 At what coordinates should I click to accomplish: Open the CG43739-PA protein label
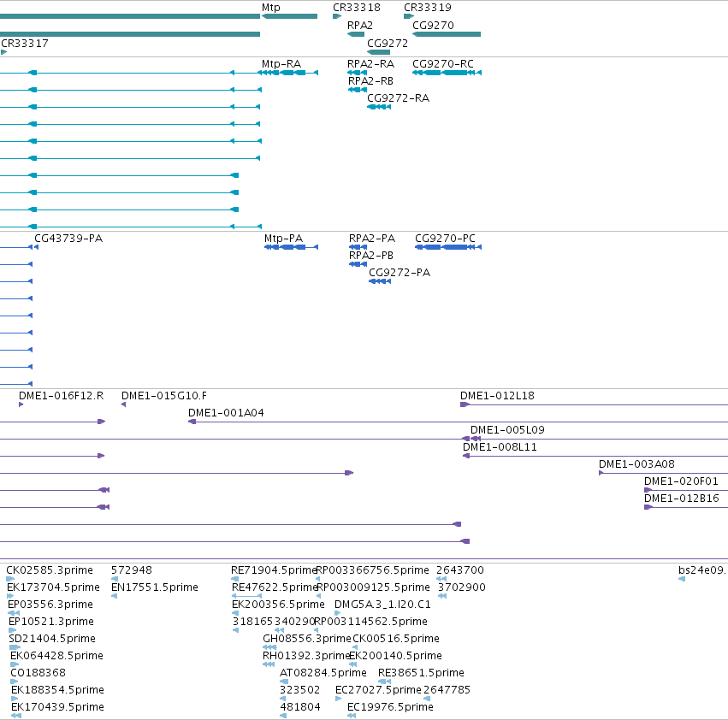tap(68, 239)
